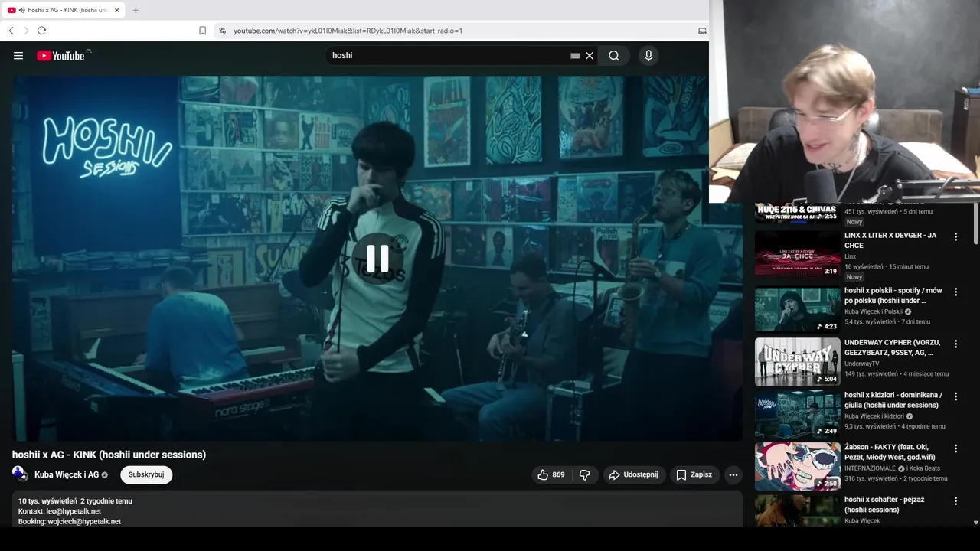The image size is (980, 551).
Task: Save the video with Zapisz
Action: click(694, 475)
